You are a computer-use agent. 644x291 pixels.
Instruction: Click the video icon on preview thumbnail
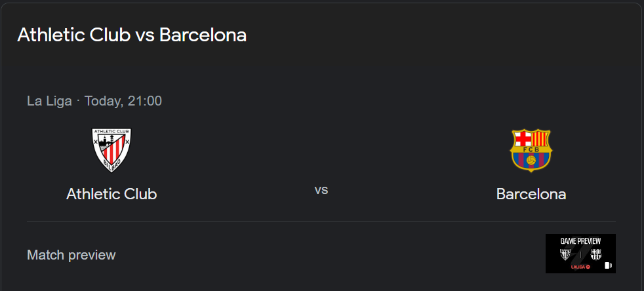coord(609,265)
